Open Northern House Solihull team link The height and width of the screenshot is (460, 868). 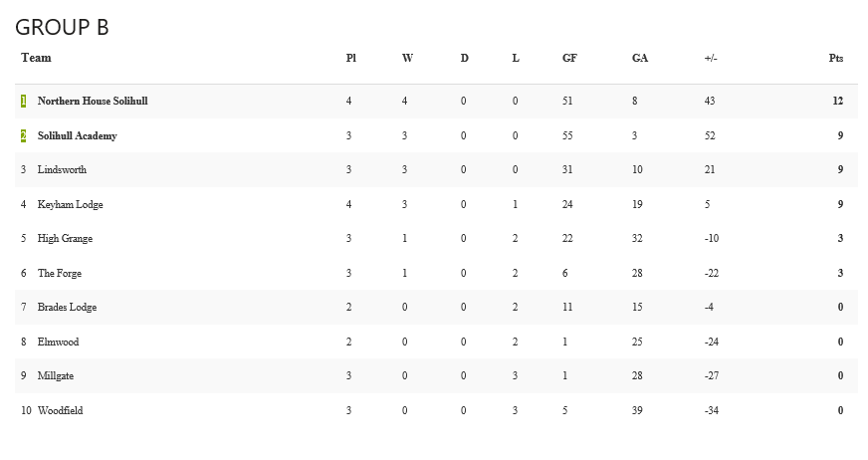click(x=93, y=101)
